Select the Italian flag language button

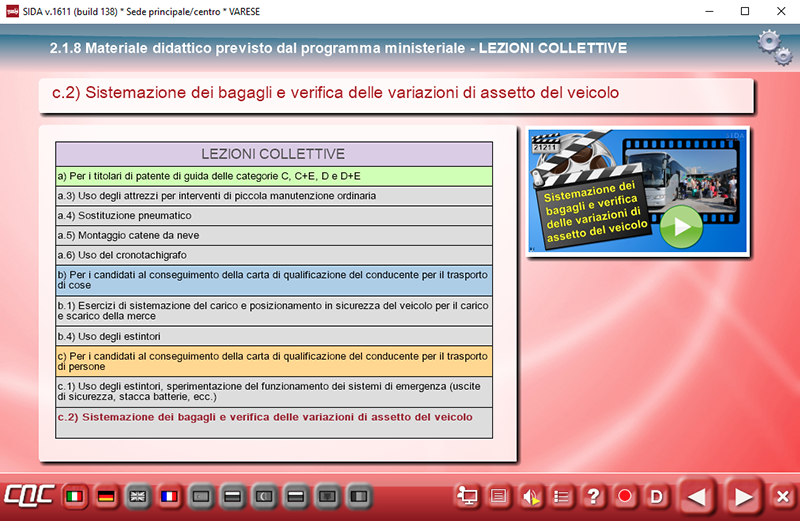[74, 495]
